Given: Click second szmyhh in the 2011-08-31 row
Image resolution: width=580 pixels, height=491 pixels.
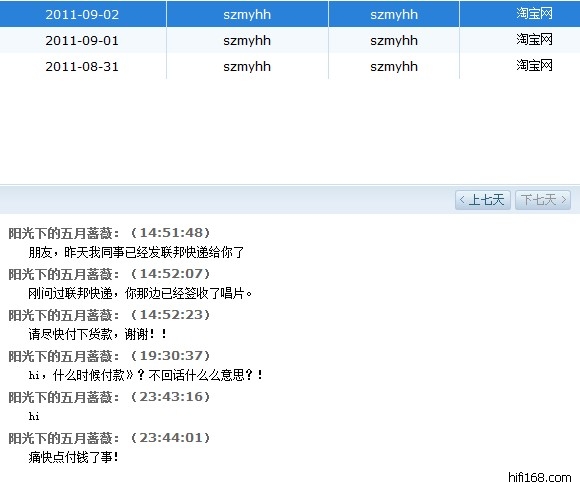Looking at the screenshot, I should pyautogui.click(x=394, y=67).
